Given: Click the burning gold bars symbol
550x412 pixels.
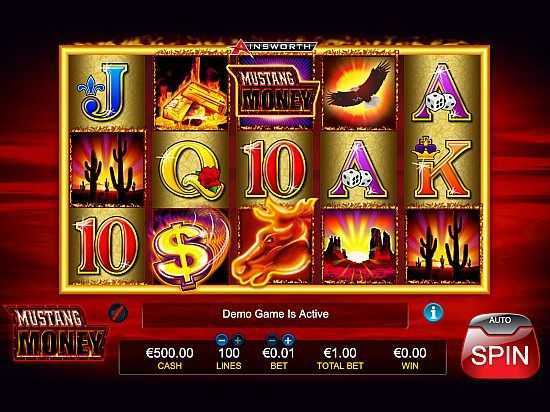Looking at the screenshot, I should point(191,93).
